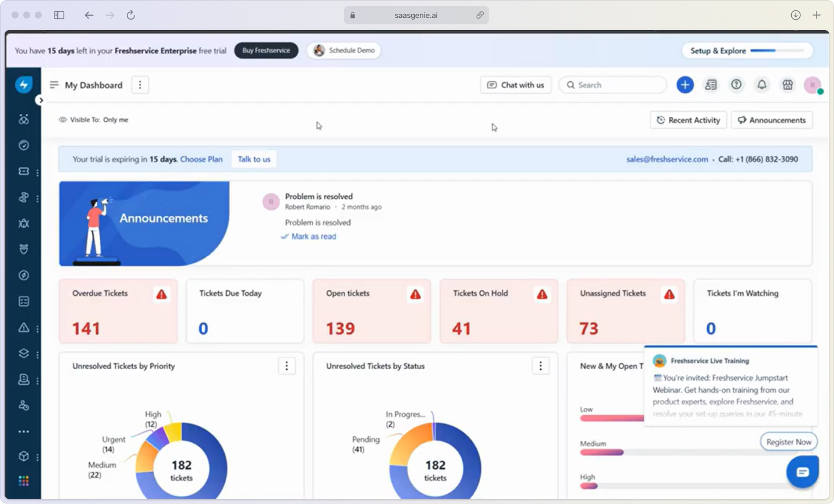The width and height of the screenshot is (834, 504).
Task: Click Buy Freshservice button
Action: click(x=266, y=50)
